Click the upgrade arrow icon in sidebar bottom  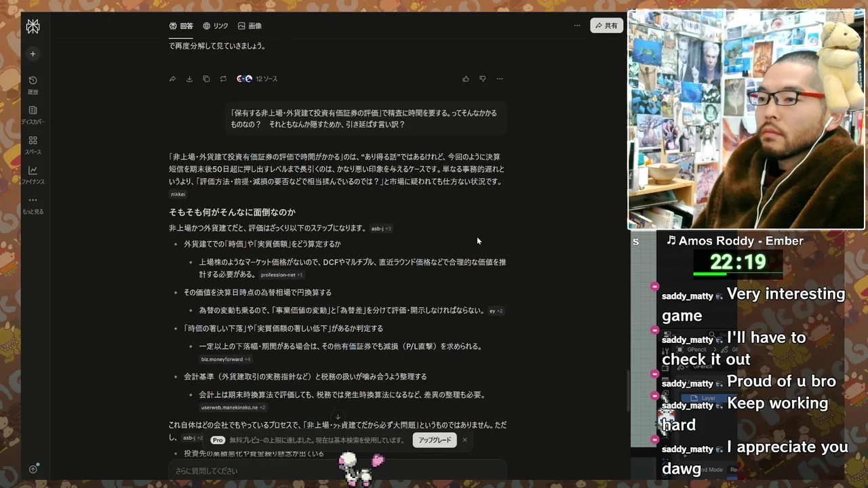pos(33,469)
